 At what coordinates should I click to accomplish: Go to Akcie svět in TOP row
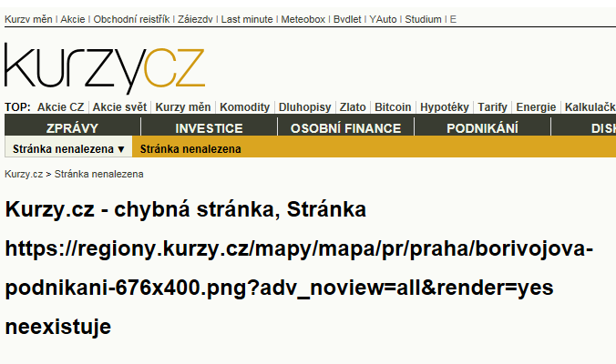[119, 107]
